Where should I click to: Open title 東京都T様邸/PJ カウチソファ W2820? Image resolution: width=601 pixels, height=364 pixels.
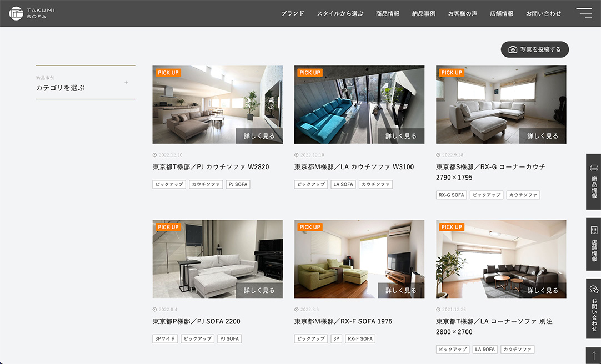(x=211, y=167)
